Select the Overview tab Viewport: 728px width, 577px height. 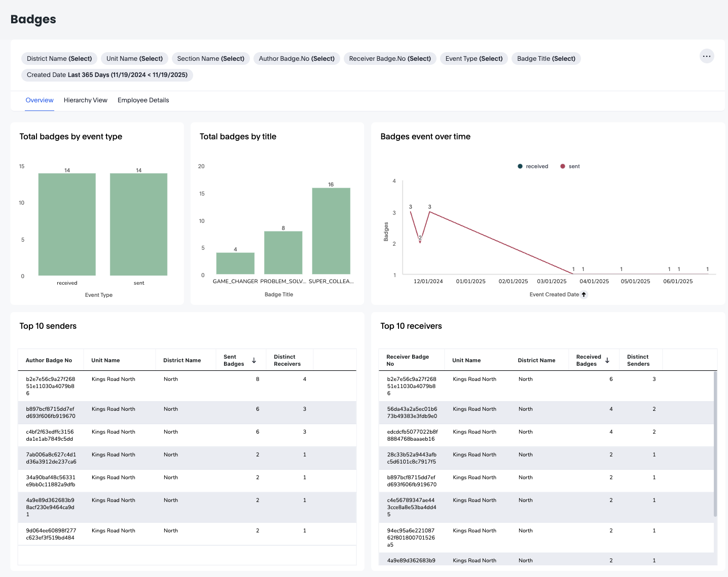pyautogui.click(x=40, y=100)
